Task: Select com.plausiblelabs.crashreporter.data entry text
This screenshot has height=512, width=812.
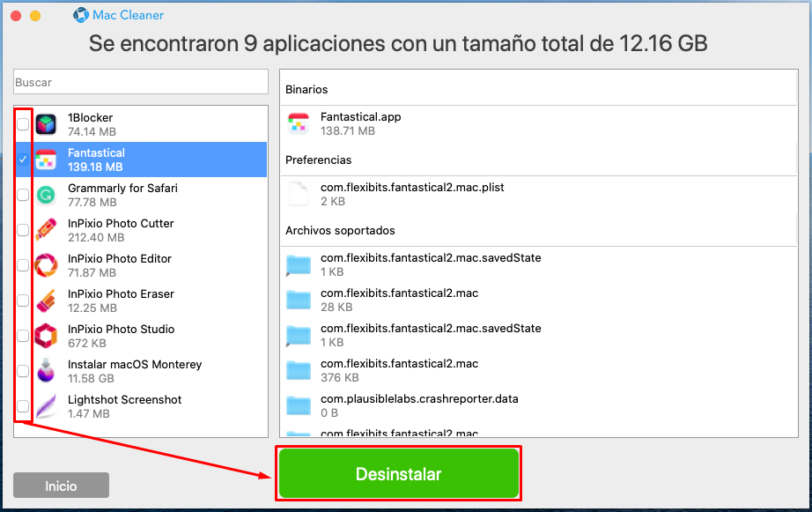Action: pyautogui.click(x=419, y=399)
